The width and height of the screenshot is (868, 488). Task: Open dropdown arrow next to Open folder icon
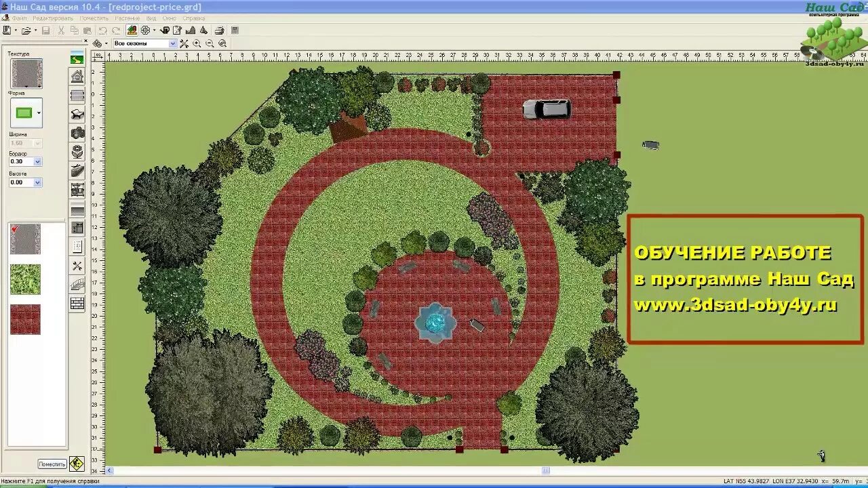click(x=35, y=30)
